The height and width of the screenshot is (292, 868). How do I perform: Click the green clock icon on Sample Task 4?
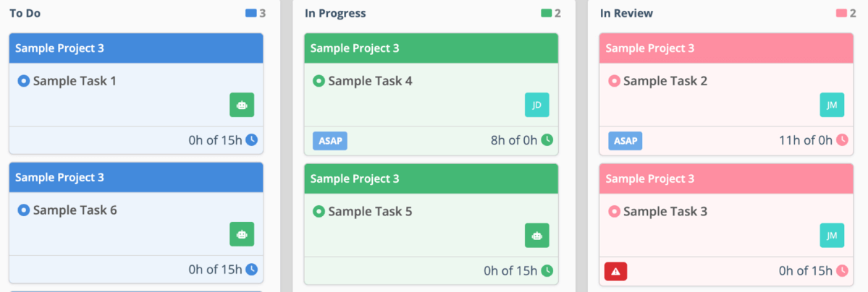547,140
